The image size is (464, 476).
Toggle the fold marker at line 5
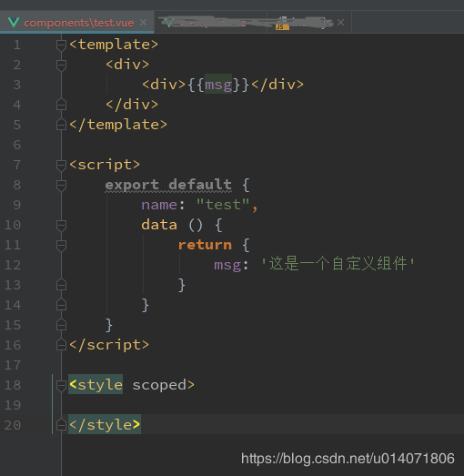[x=61, y=125]
